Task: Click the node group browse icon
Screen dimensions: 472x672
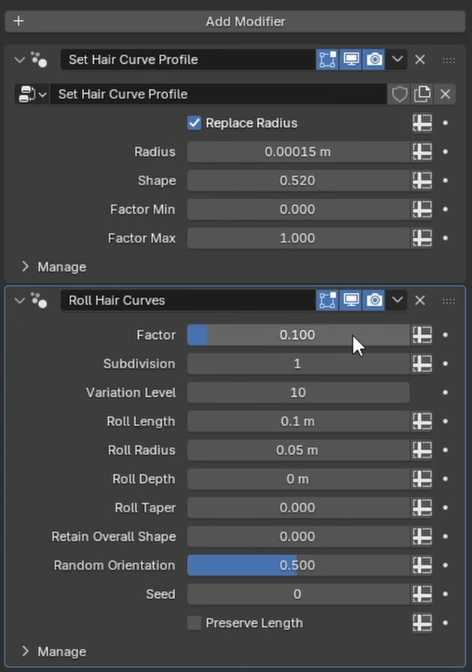Action: [x=32, y=94]
